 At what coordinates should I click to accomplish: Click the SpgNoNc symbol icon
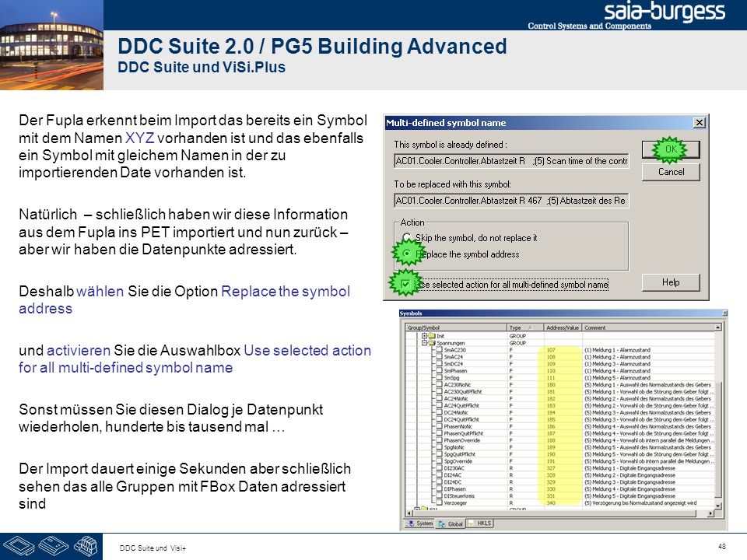440,447
